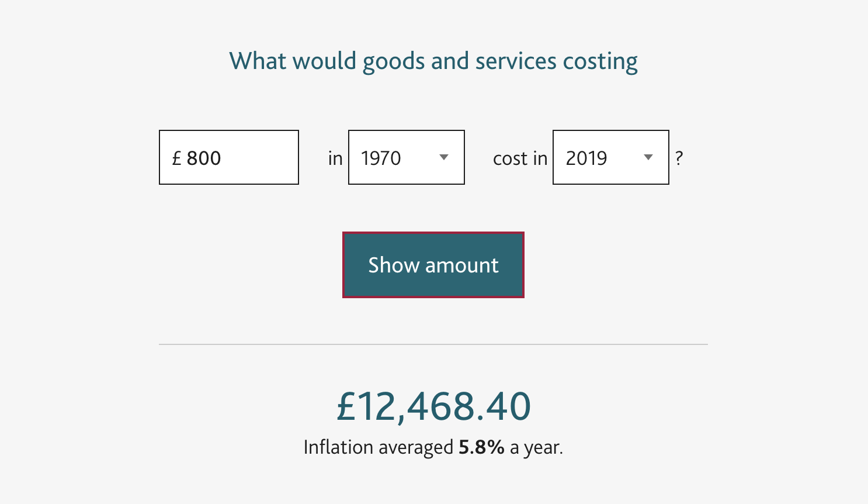Click the "What would goods and services costing" heading

433,61
